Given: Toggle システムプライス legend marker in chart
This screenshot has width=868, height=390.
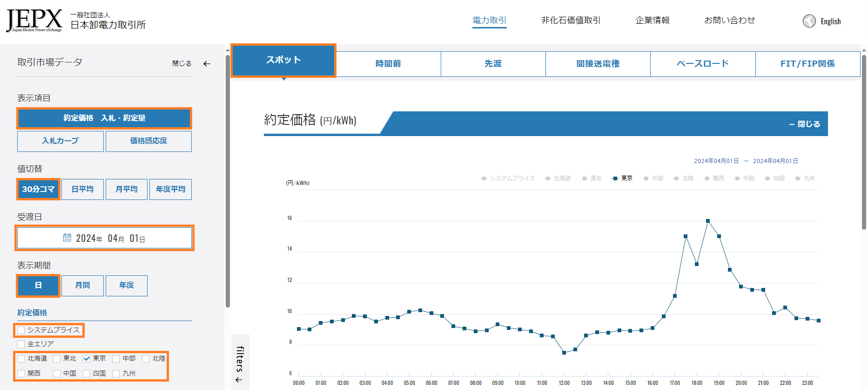Looking at the screenshot, I should pyautogui.click(x=484, y=178).
